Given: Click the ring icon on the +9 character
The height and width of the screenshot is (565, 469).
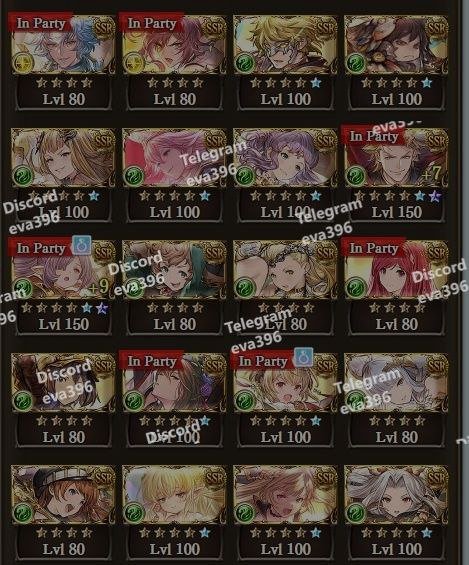Looking at the screenshot, I should click(x=81, y=246).
